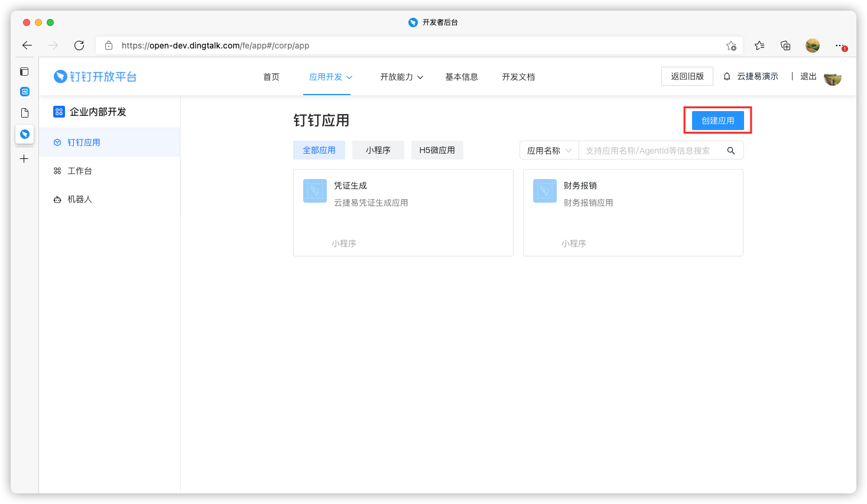The height and width of the screenshot is (504, 867).
Task: Click 财务报销应用 description text
Action: (589, 203)
